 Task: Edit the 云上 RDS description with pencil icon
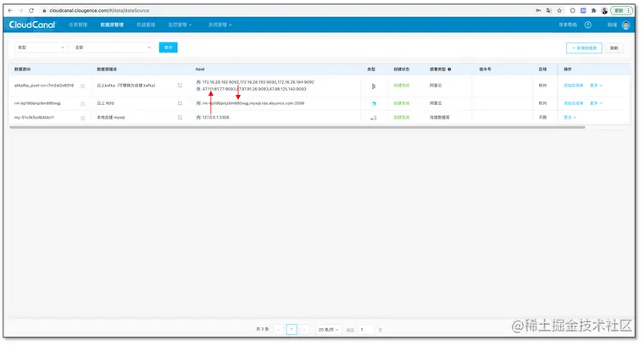click(x=180, y=103)
